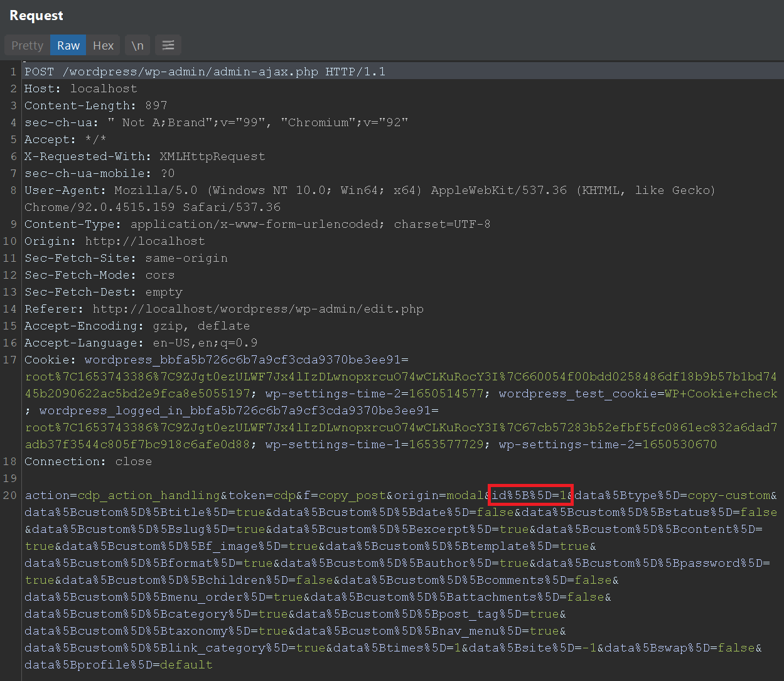
Task: Click the 'sec-ch-ua-mobile: ?0' header
Action: pyautogui.click(x=99, y=173)
